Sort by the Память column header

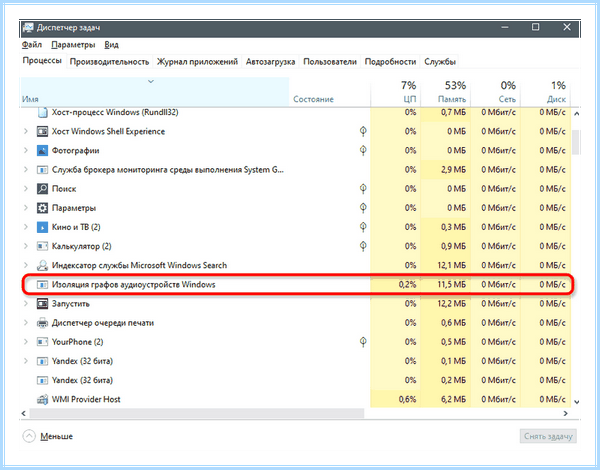pyautogui.click(x=445, y=92)
